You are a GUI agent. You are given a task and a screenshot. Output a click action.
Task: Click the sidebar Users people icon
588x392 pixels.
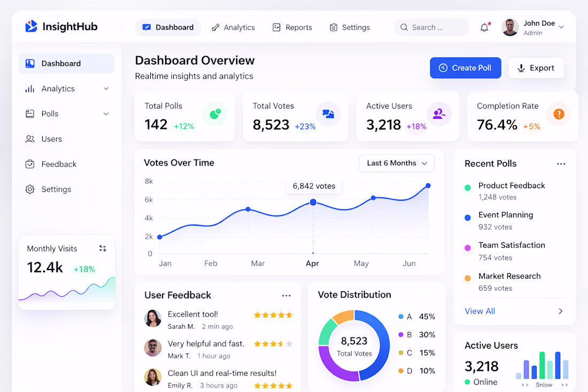(x=29, y=139)
